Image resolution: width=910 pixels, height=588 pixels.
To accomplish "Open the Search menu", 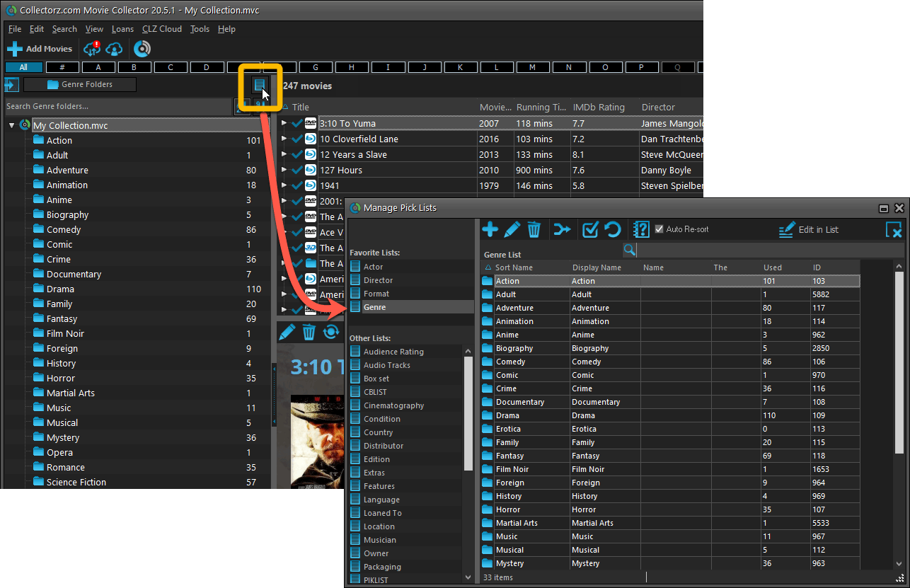I will pos(64,29).
